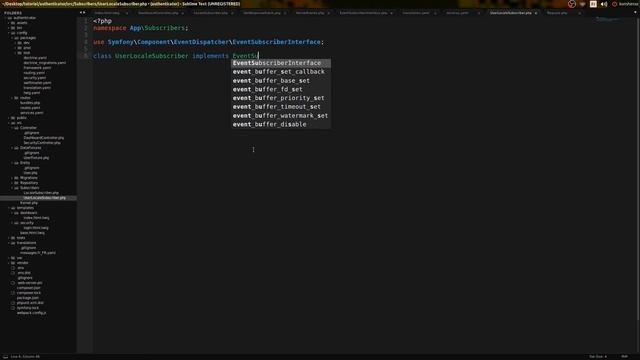Screen dimensions: 640x360
Task: Open login.html.twig file
Action: [36, 228]
